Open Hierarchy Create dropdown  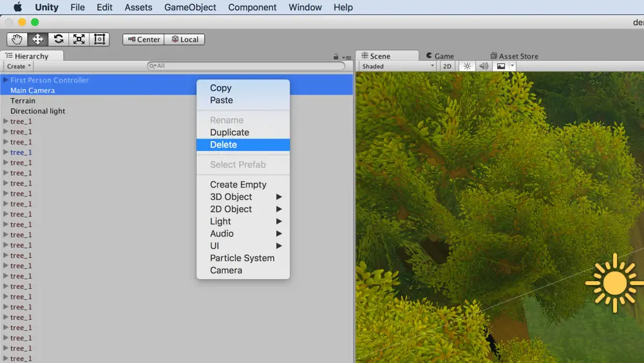click(x=19, y=66)
